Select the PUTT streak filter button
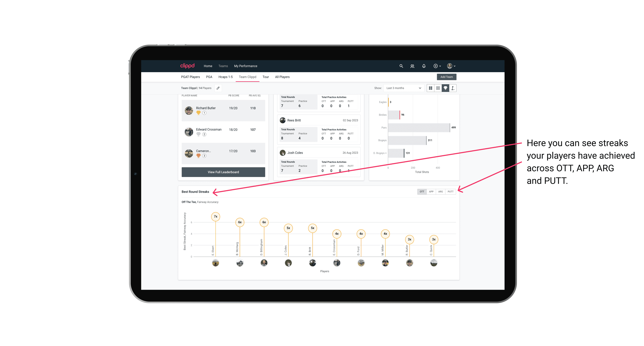This screenshot has height=346, width=644. pos(450,191)
